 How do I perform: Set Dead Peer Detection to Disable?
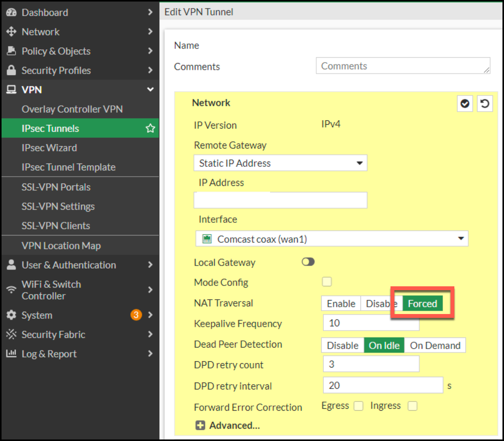click(343, 345)
